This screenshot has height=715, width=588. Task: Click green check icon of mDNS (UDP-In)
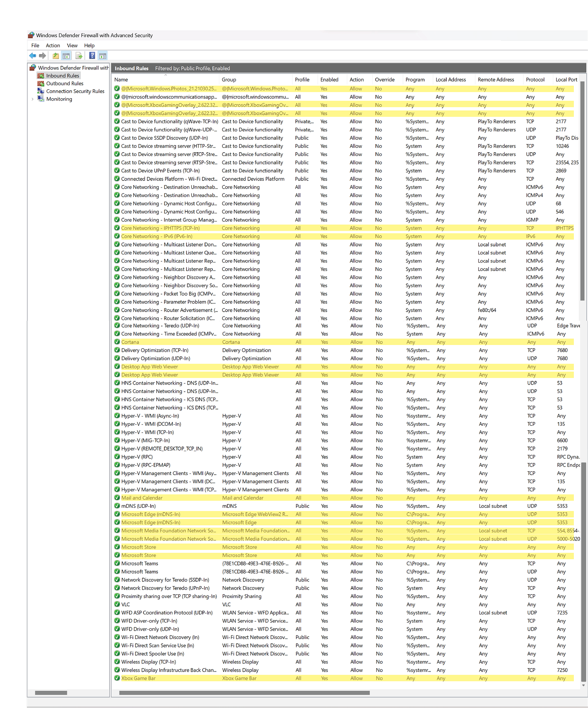point(117,506)
